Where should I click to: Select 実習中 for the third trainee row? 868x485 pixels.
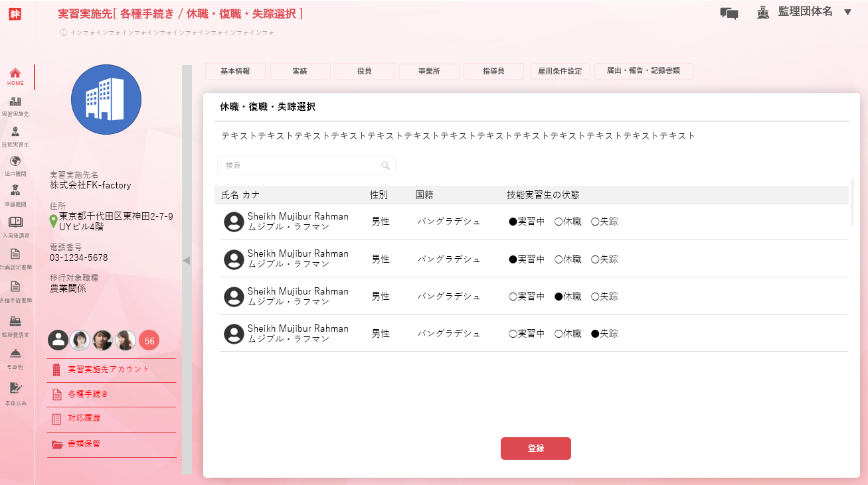(x=513, y=297)
